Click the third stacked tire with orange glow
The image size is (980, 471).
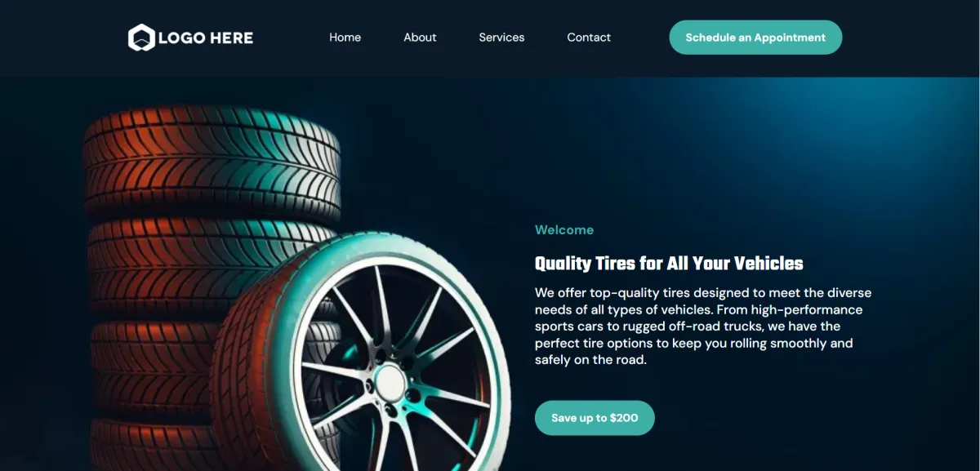coord(151,369)
